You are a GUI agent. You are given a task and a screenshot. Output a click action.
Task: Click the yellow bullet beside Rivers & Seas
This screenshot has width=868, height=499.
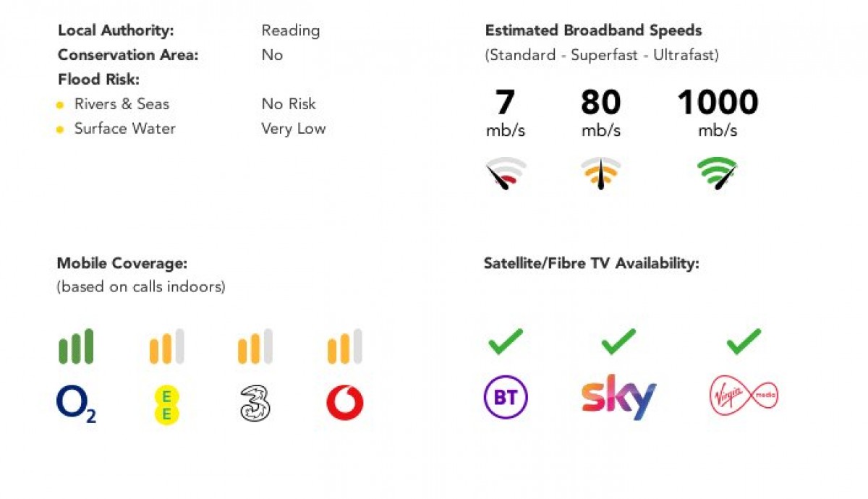coord(61,106)
